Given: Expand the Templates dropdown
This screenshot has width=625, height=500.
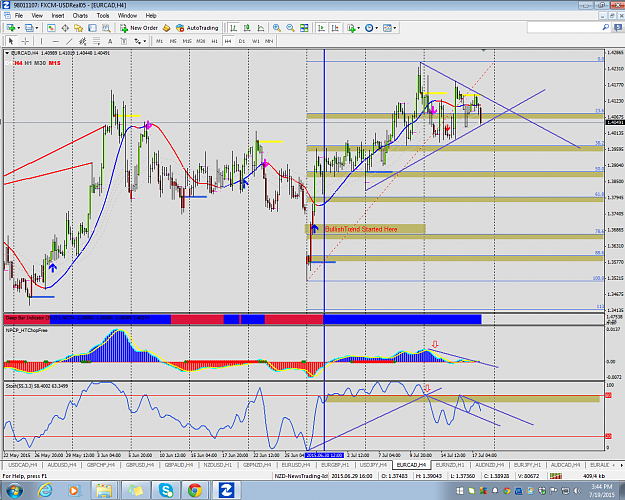Looking at the screenshot, I should tap(395, 28).
